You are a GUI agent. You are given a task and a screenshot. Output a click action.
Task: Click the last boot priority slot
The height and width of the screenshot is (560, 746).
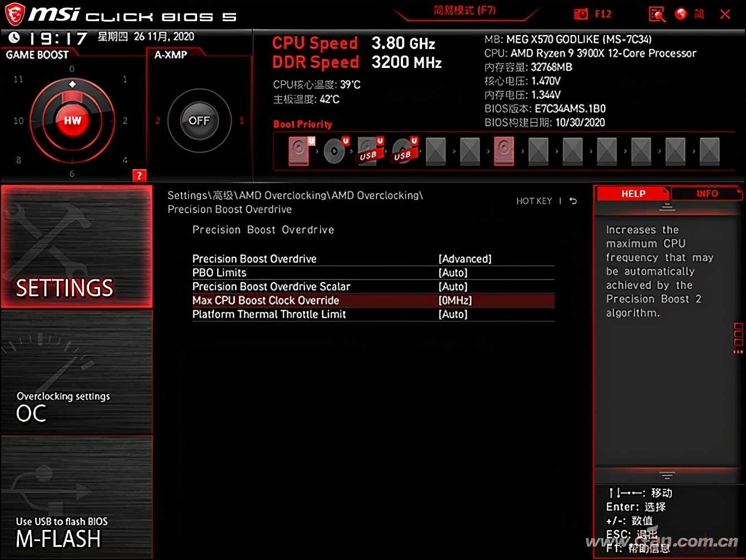710,151
